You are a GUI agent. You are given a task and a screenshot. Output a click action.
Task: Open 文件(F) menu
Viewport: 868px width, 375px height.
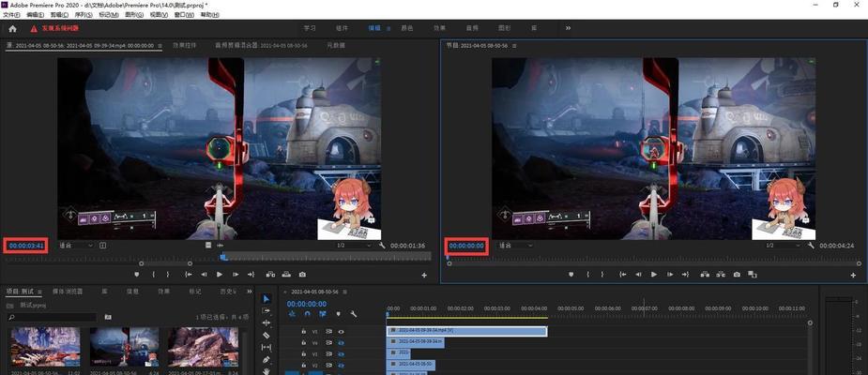[11, 15]
